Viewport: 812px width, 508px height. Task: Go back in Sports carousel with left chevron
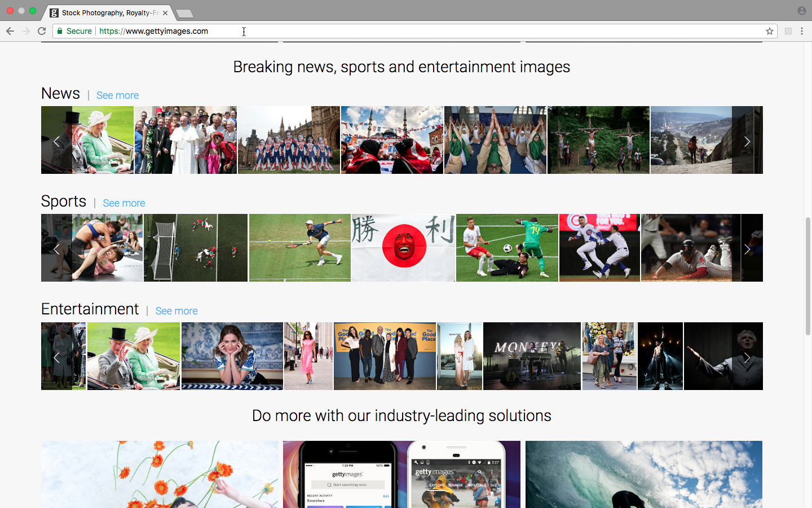coord(56,249)
